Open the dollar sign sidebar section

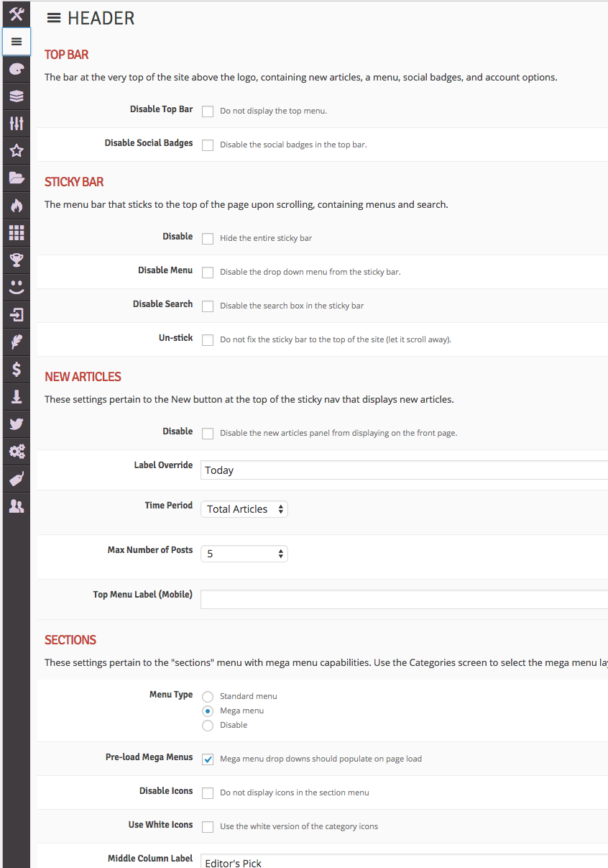[x=17, y=370]
